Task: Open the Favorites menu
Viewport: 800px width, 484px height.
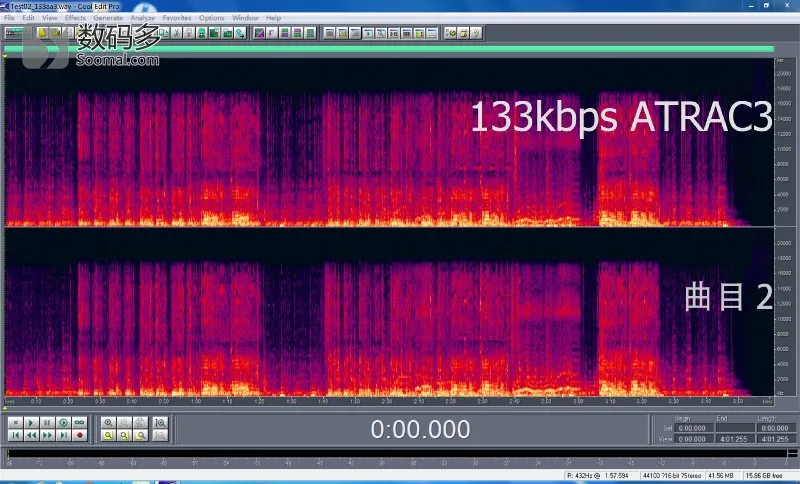Action: click(x=177, y=18)
